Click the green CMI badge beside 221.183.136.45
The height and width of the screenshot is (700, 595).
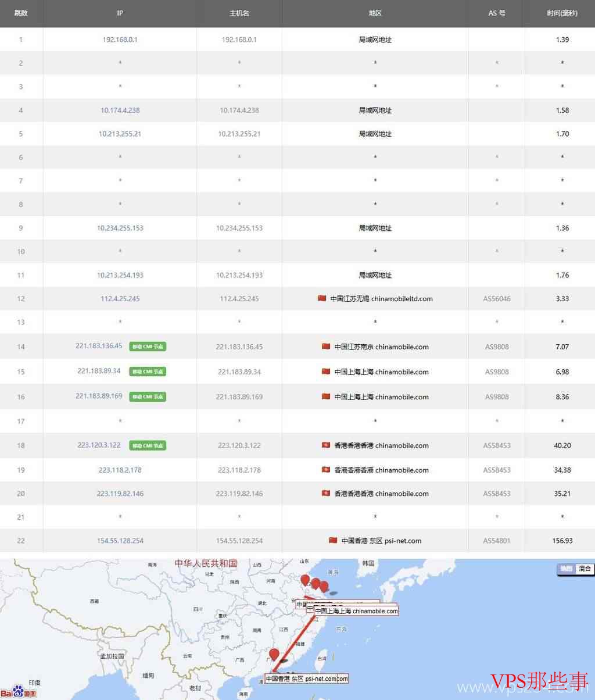[148, 347]
